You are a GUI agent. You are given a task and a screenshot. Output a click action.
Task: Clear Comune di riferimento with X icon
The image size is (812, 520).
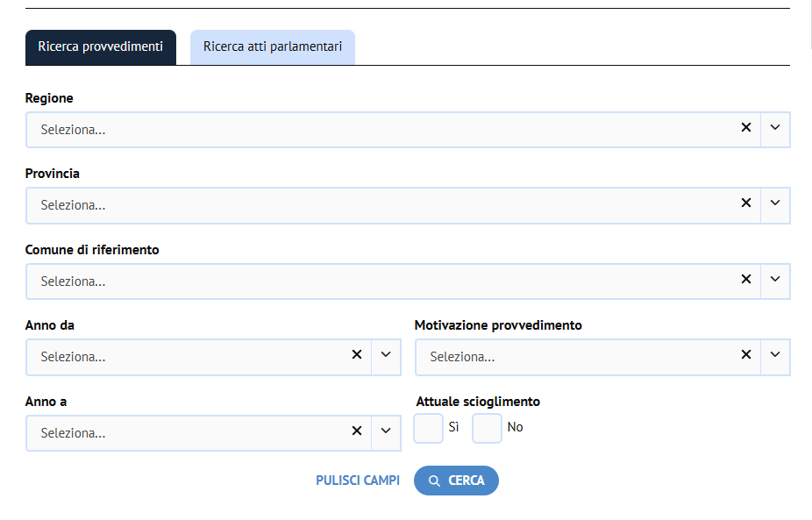click(x=745, y=279)
